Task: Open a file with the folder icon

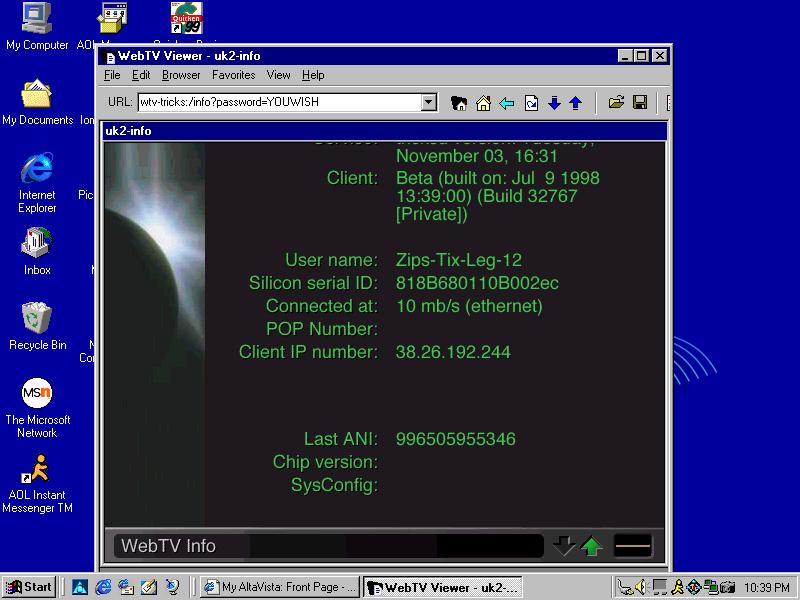Action: tap(616, 103)
